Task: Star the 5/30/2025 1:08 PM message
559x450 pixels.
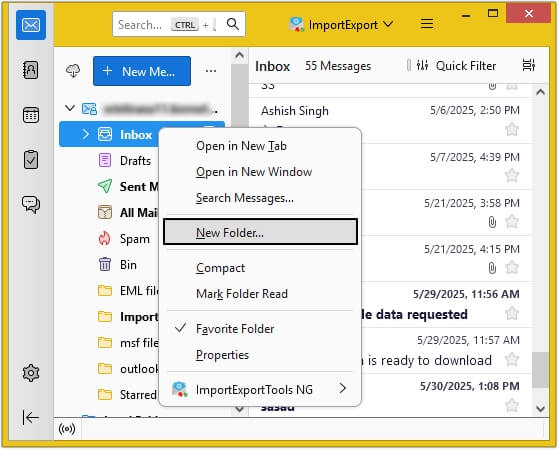Action: (x=512, y=405)
